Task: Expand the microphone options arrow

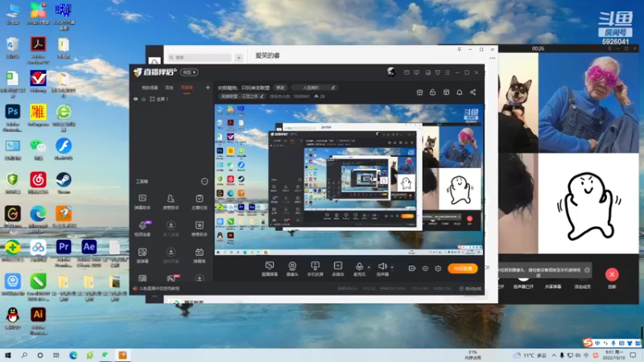Action: tap(369, 267)
